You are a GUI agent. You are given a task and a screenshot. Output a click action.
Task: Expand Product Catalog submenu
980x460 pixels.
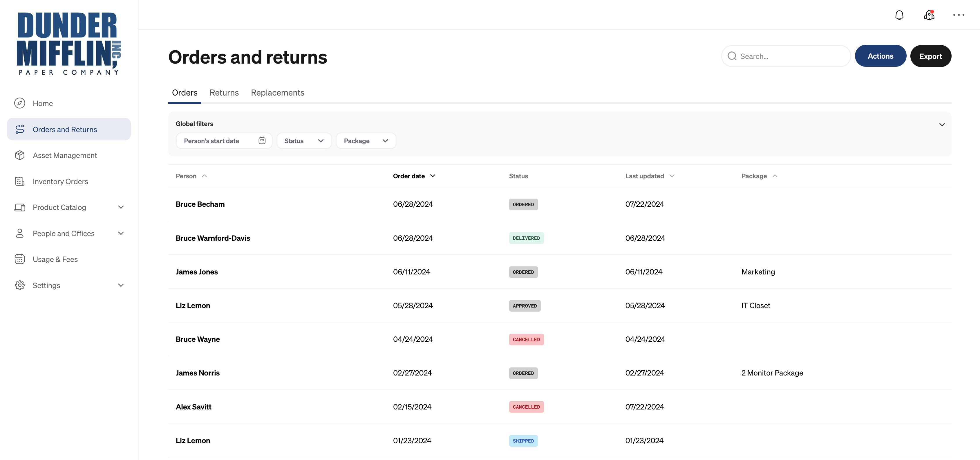(x=121, y=207)
